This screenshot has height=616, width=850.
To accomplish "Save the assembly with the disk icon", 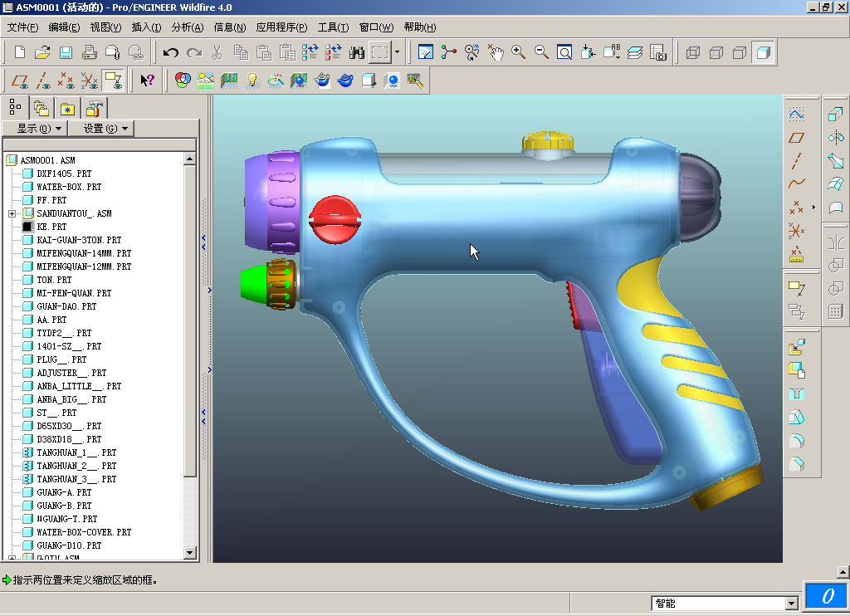I will (x=66, y=52).
